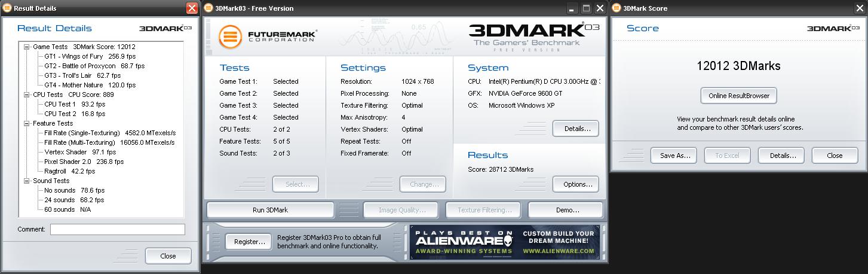This screenshot has height=274, width=868.
Task: Click Register... button
Action: point(249,242)
